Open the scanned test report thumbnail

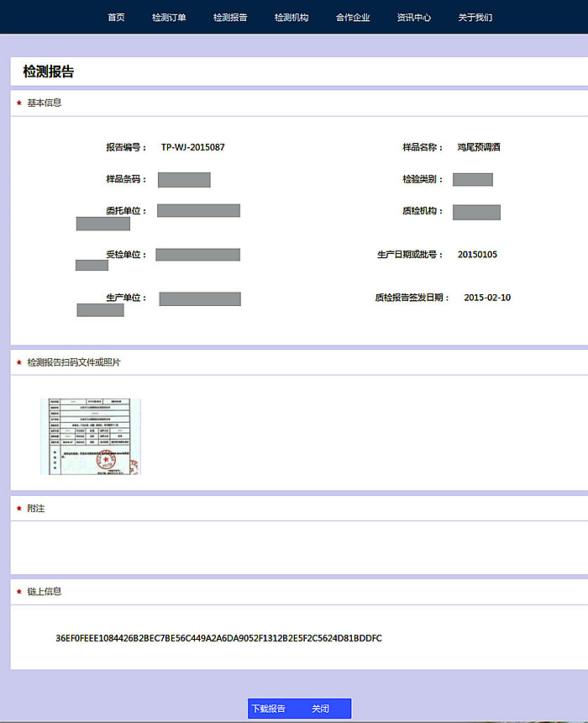coord(91,436)
